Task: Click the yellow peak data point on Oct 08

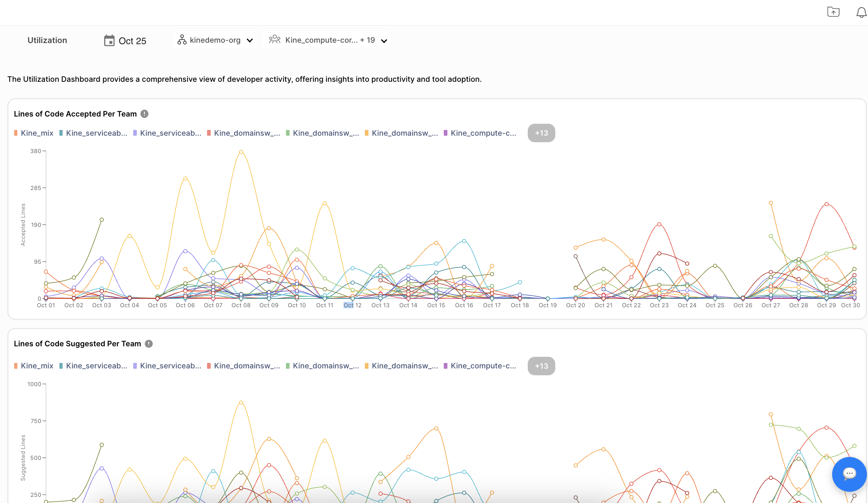Action: click(x=241, y=152)
